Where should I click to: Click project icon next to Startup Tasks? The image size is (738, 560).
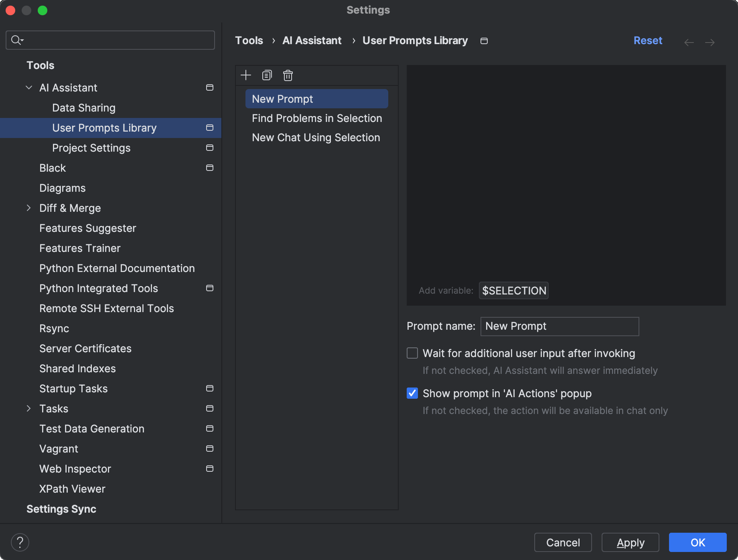pyautogui.click(x=209, y=388)
